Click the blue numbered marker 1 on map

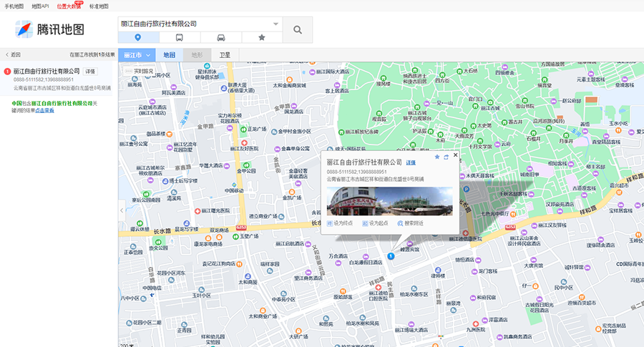tap(391, 256)
